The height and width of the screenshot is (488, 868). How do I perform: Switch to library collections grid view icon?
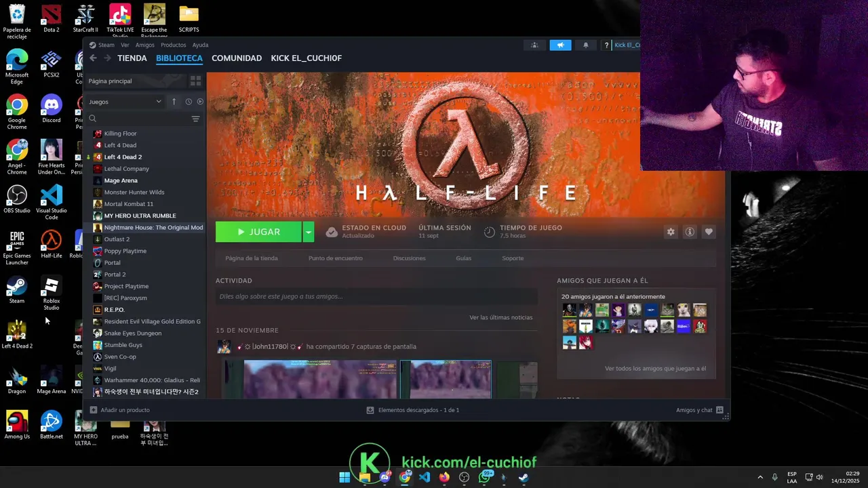[195, 81]
